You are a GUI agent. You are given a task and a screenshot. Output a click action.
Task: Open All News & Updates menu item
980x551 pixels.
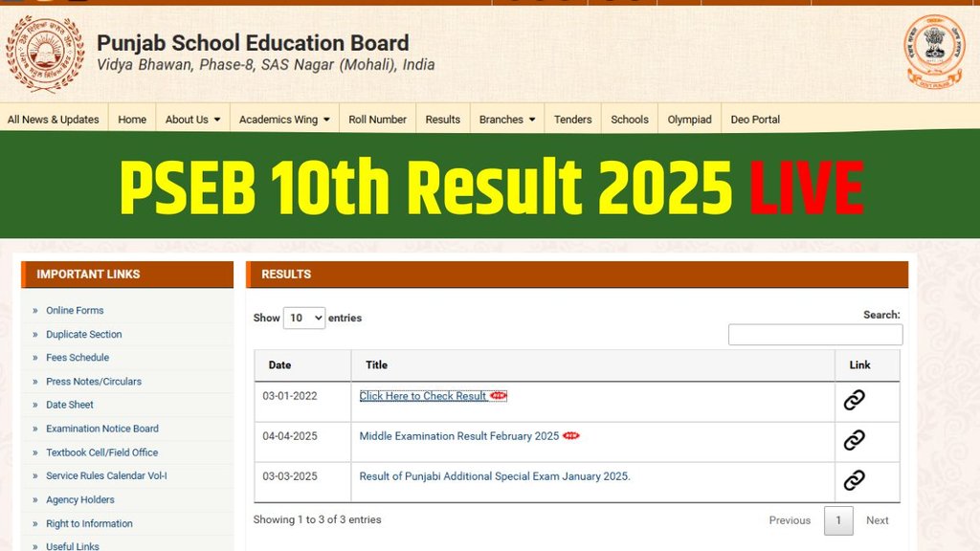(x=54, y=120)
